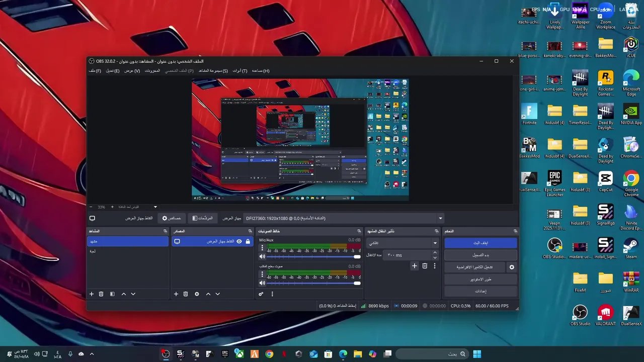Mute the desktop audio speaker icon
The height and width of the screenshot is (362, 644).
pyautogui.click(x=262, y=283)
